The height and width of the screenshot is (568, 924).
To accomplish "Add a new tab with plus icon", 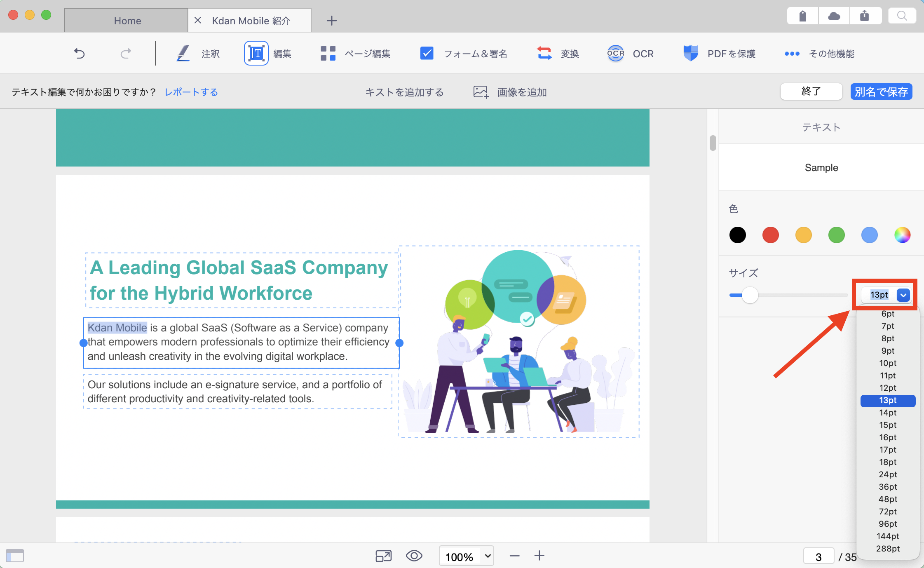I will click(332, 21).
